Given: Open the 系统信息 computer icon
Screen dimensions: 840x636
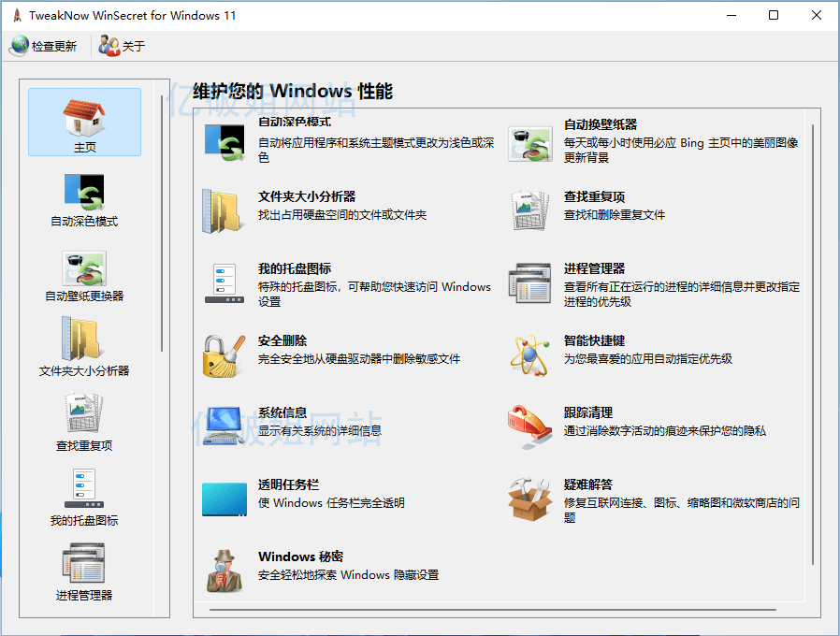Looking at the screenshot, I should point(224,426).
